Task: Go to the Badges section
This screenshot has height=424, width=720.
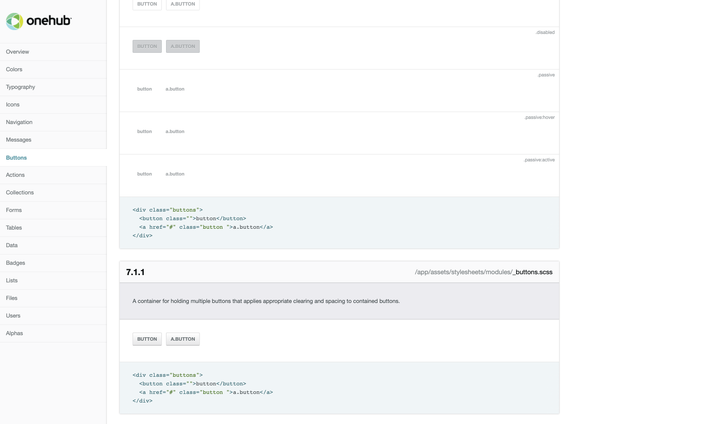Action: [53, 263]
